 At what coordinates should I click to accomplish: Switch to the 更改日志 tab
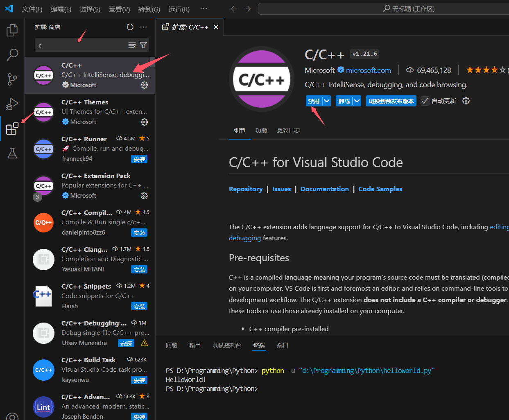288,130
